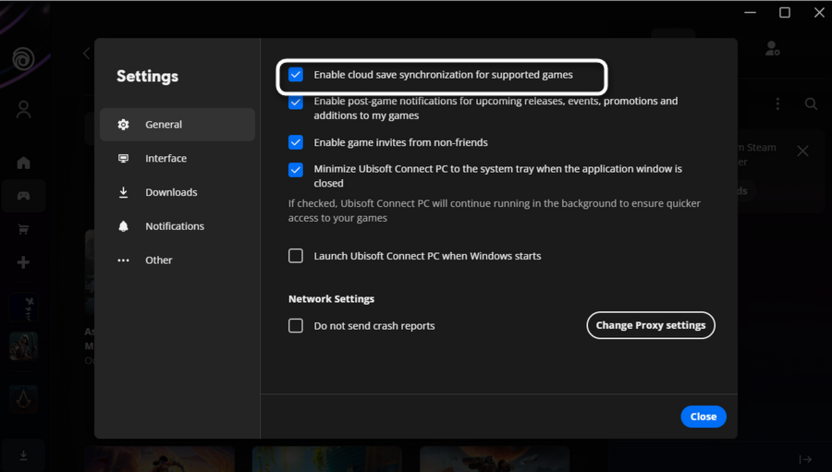This screenshot has height=472, width=832.
Task: Go to Home in sidebar
Action: pyautogui.click(x=23, y=162)
